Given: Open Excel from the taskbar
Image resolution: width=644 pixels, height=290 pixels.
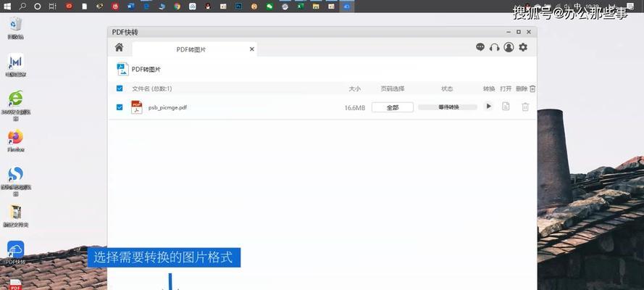Looking at the screenshot, I should tap(301, 6).
